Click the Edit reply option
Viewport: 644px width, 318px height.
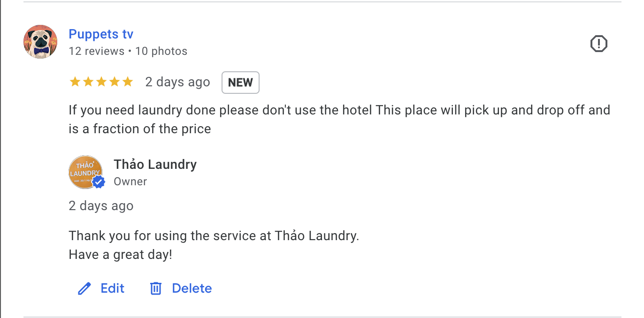click(x=112, y=288)
